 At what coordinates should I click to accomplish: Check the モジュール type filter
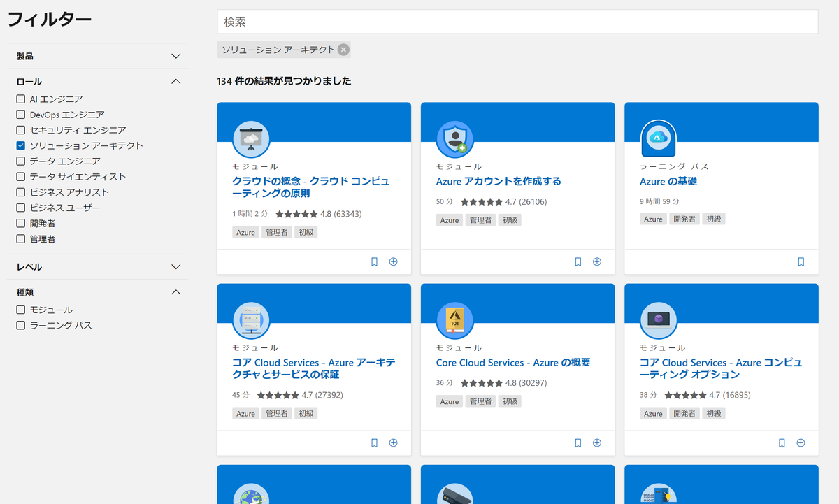tap(21, 310)
